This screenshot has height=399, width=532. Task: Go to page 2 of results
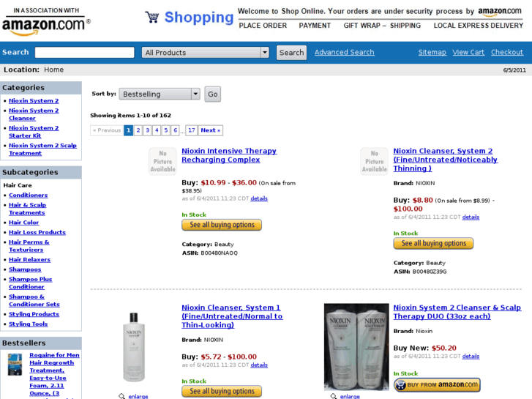click(138, 130)
